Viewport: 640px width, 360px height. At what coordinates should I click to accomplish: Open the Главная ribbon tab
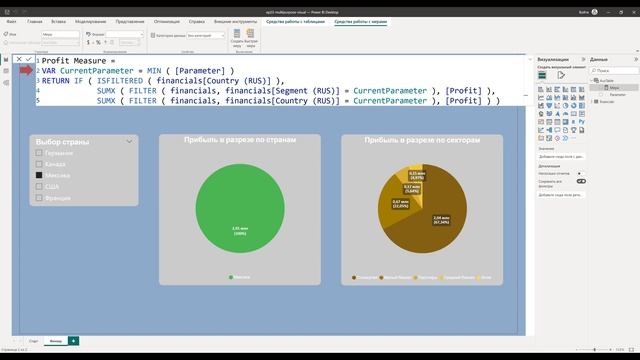35,21
